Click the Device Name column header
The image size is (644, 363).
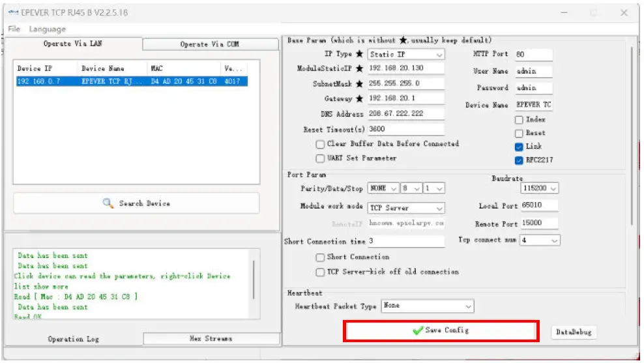112,68
